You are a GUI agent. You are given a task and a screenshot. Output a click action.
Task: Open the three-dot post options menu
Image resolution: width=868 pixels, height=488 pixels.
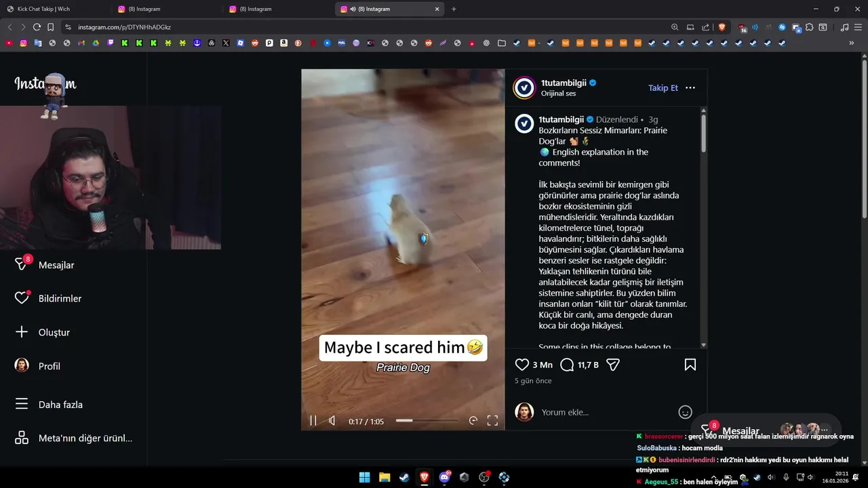click(690, 87)
